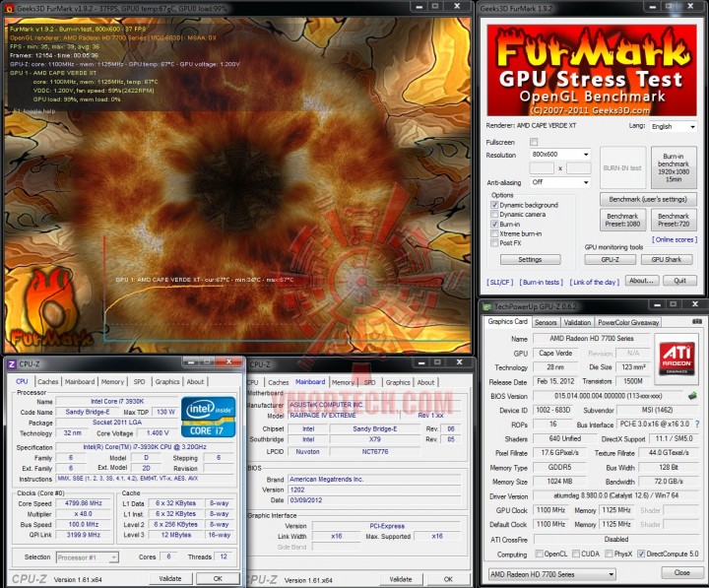Viewport: 709px width, 588px height.
Task: Switch to the Caches tab in left CPU-Z window
Action: click(x=47, y=382)
